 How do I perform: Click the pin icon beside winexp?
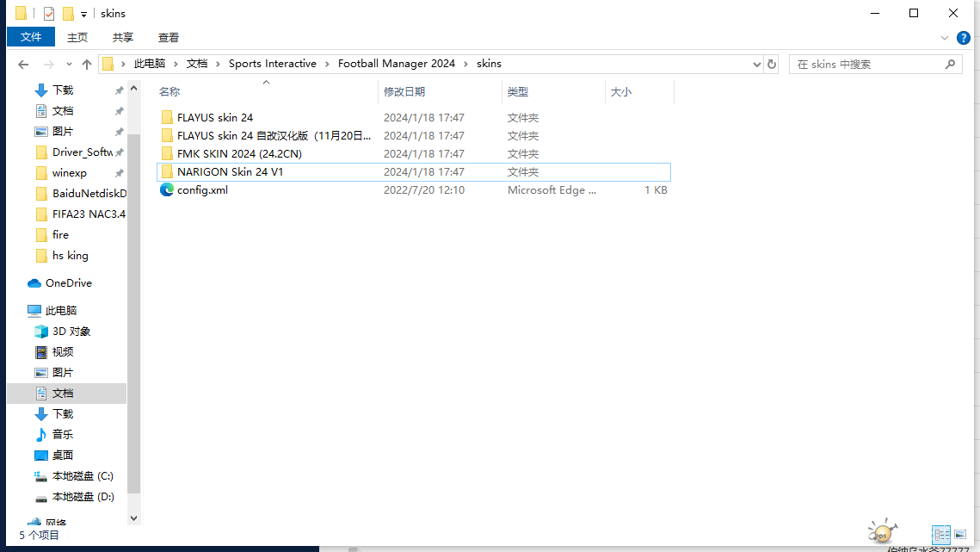[x=119, y=173]
